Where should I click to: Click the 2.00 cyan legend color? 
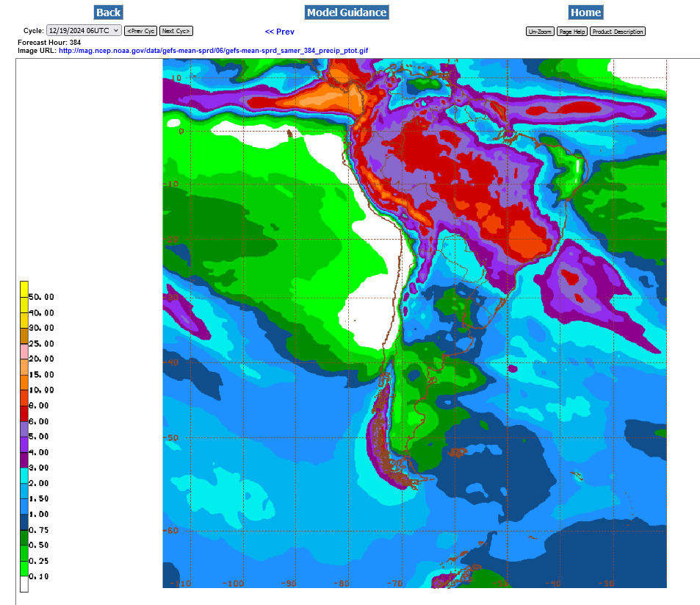point(24,476)
